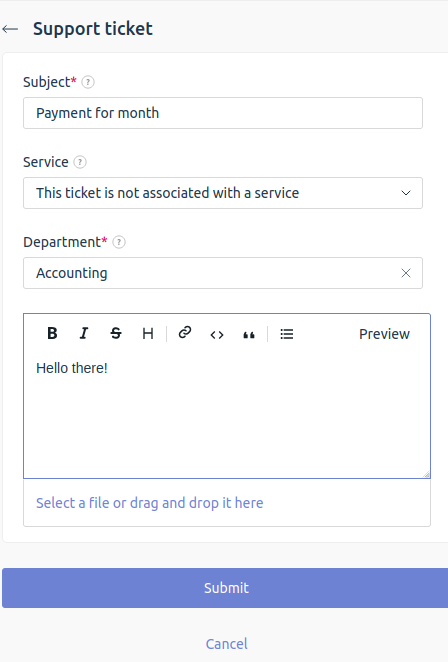Select a file to attach
Image resolution: width=448 pixels, height=662 pixels.
click(149, 503)
